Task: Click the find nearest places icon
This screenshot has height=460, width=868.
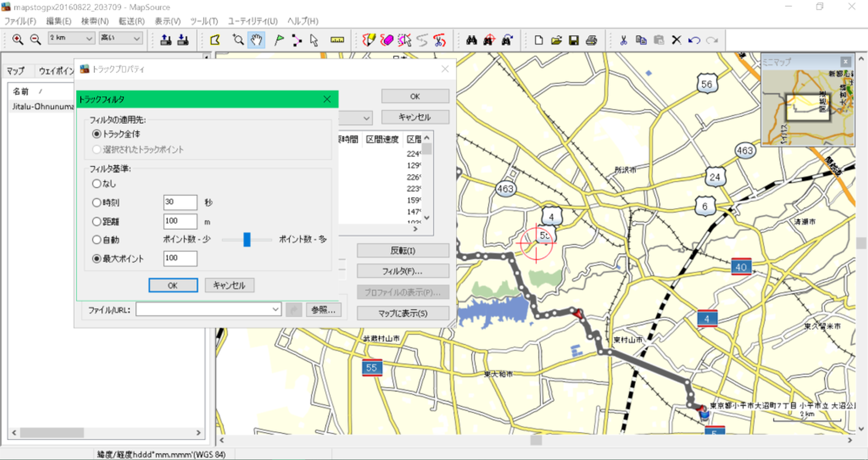Action: [489, 40]
